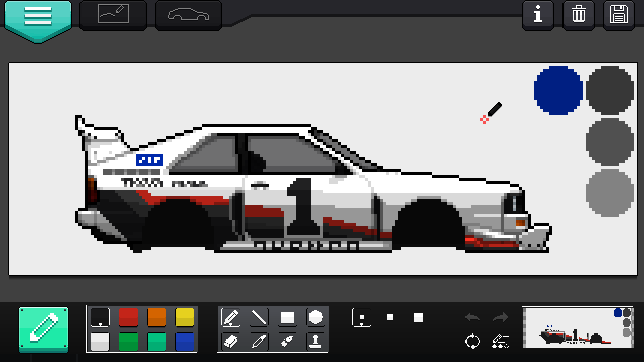Select the medium gray canvas color circle

609,142
